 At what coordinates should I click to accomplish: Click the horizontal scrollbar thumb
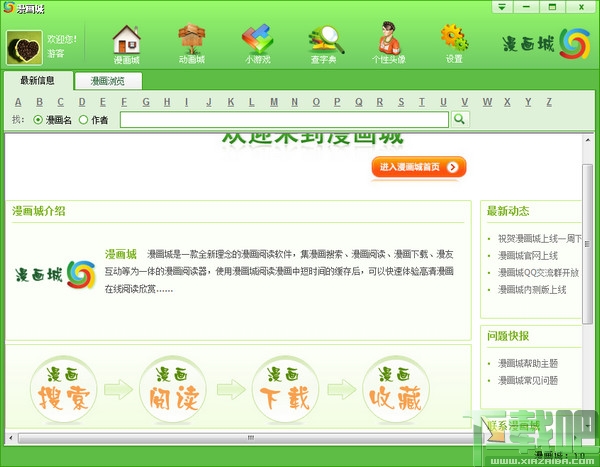click(x=251, y=438)
